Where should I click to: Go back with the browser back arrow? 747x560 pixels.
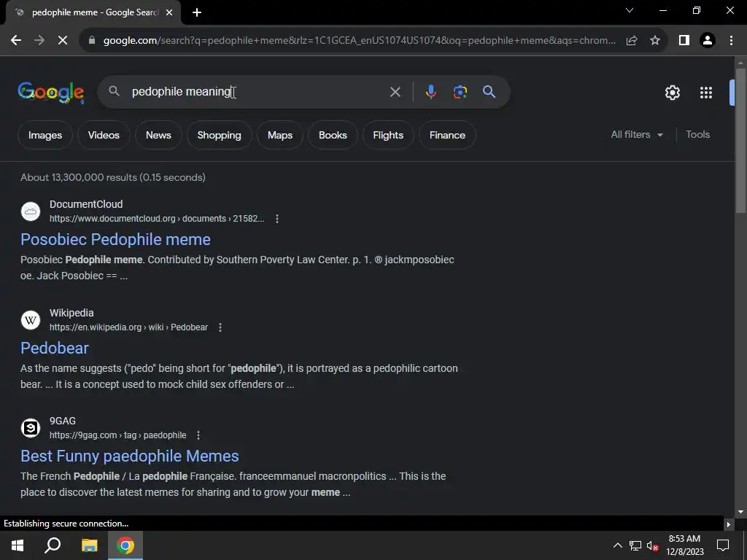point(16,41)
